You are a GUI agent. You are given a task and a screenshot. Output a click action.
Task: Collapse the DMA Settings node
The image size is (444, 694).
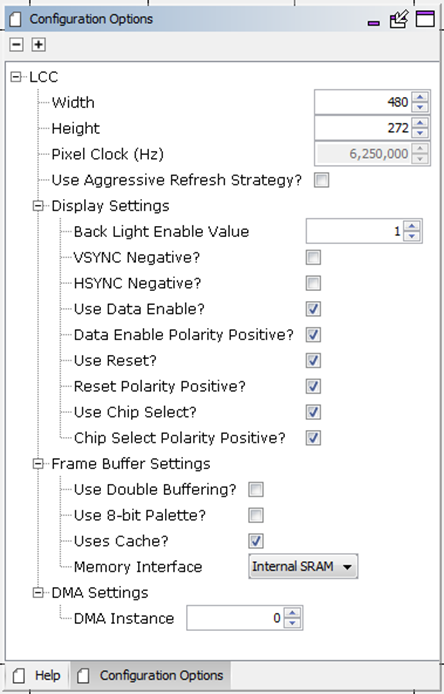[x=39, y=593]
